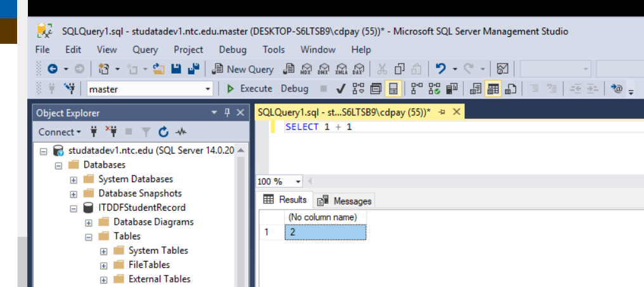This screenshot has width=644, height=287.
Task: Open Activity Monitor from Object Explorer
Action: [181, 131]
